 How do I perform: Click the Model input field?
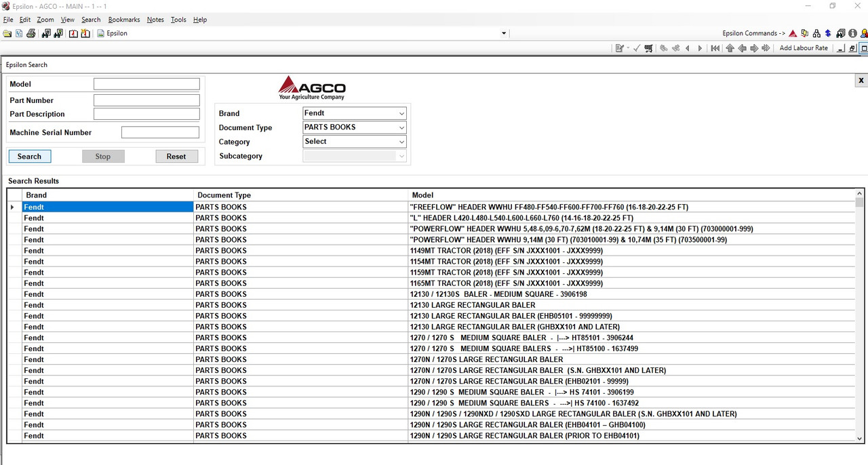click(146, 84)
